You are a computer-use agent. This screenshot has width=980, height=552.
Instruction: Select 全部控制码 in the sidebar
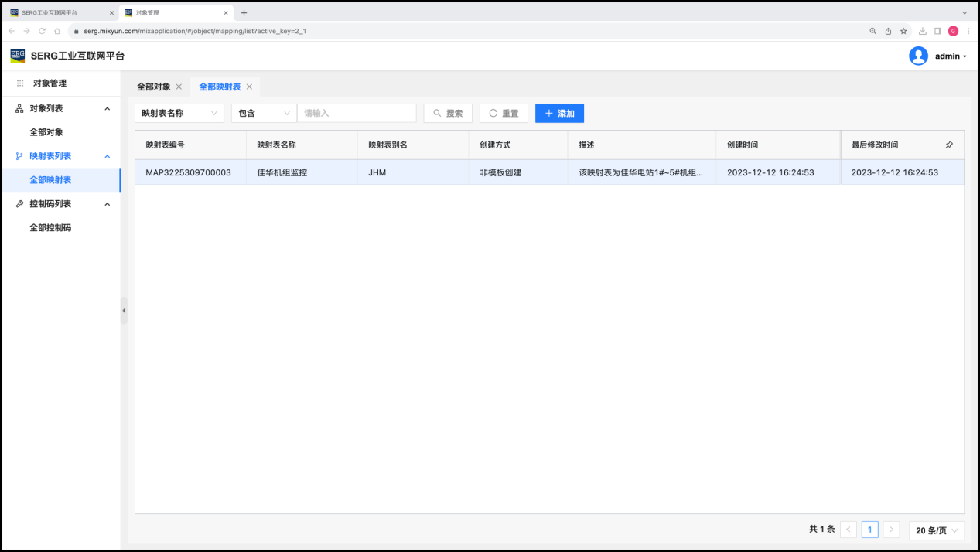click(50, 228)
